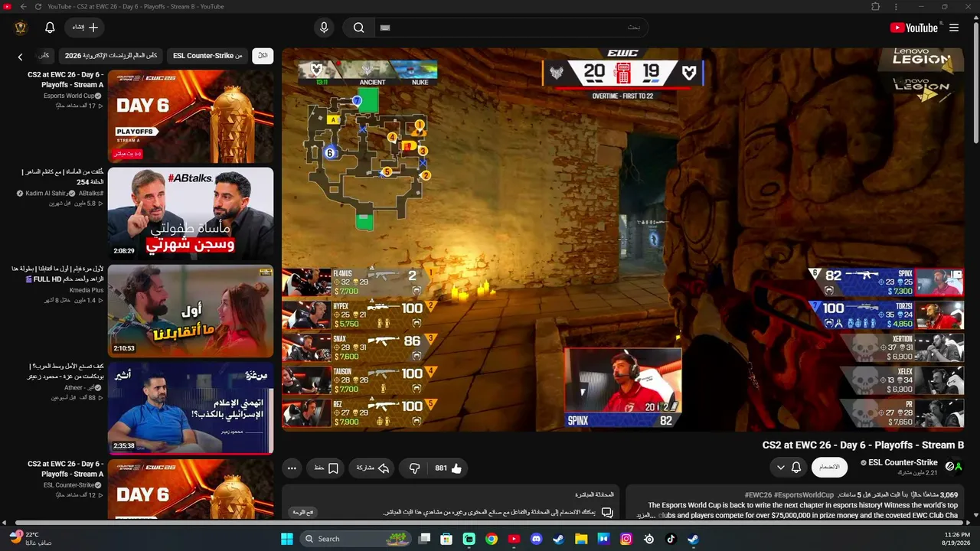
Task: Open Task View from the taskbar
Action: point(424,539)
